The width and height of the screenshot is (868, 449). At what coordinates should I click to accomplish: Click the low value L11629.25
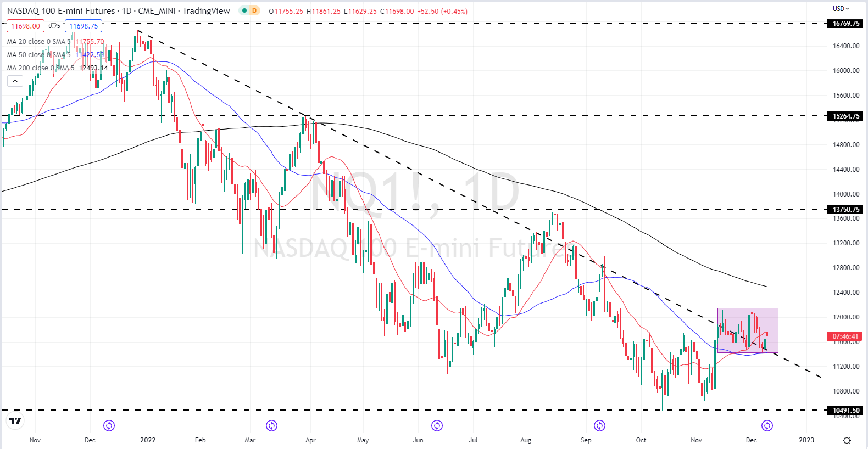pyautogui.click(x=361, y=11)
